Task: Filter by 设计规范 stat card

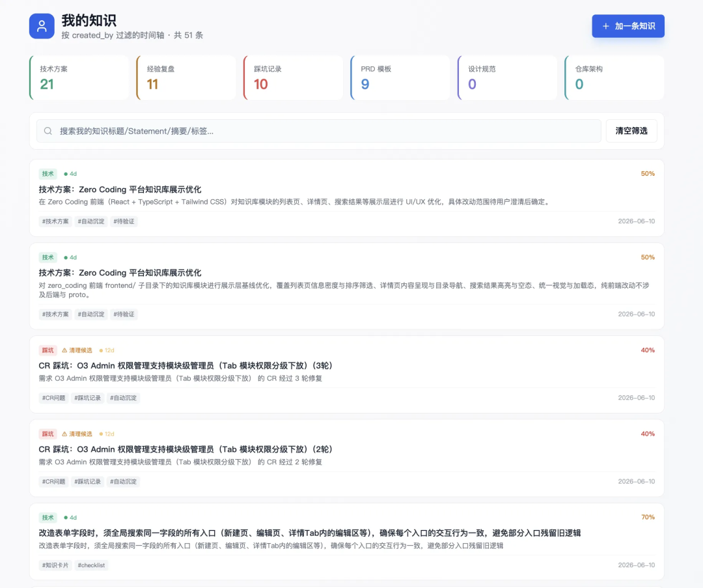Action: click(x=507, y=77)
